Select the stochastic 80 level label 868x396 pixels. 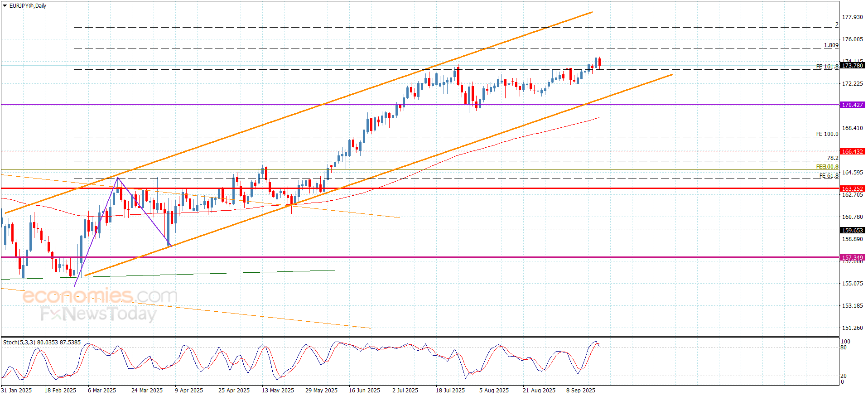(x=844, y=348)
